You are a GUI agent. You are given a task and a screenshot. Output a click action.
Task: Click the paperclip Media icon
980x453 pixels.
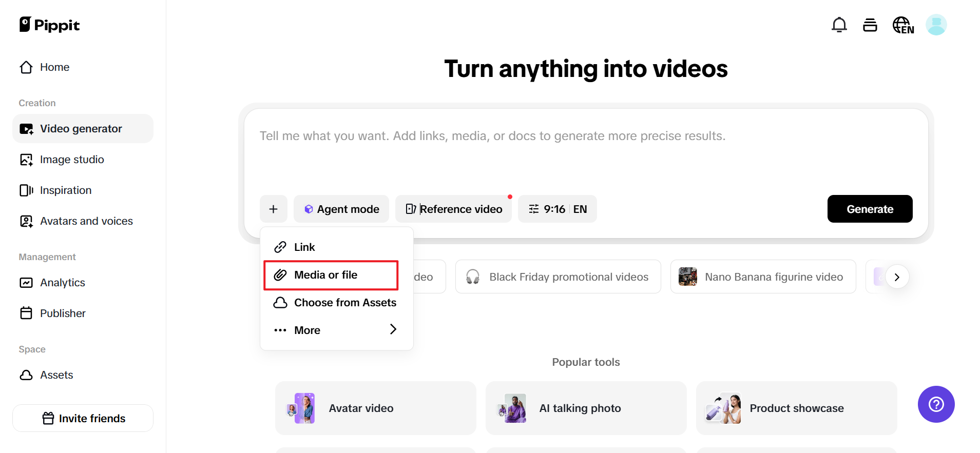click(280, 275)
